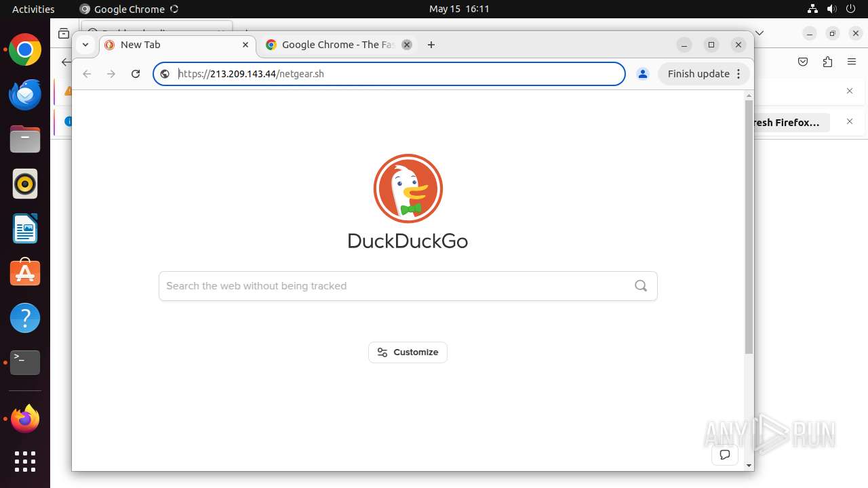Open the Chrome profile avatar
This screenshot has width=868, height=488.
pos(643,74)
